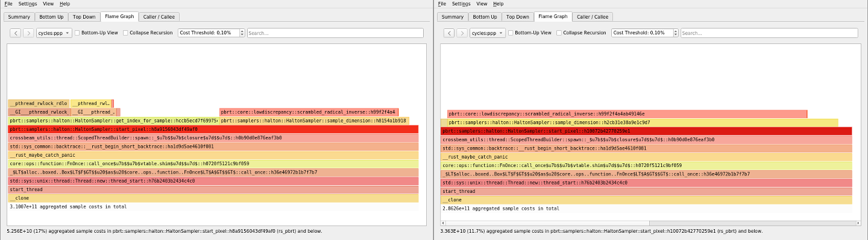Open View menu in left window

point(48,4)
